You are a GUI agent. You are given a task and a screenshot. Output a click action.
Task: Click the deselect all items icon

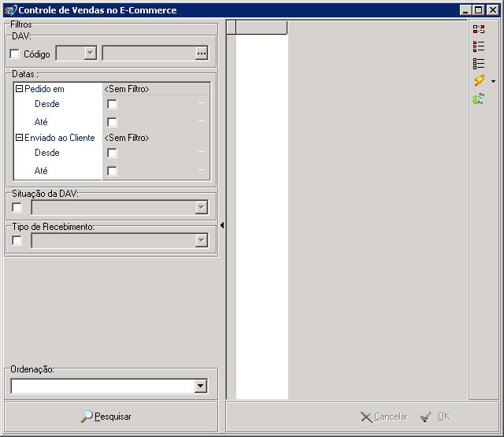(x=479, y=63)
